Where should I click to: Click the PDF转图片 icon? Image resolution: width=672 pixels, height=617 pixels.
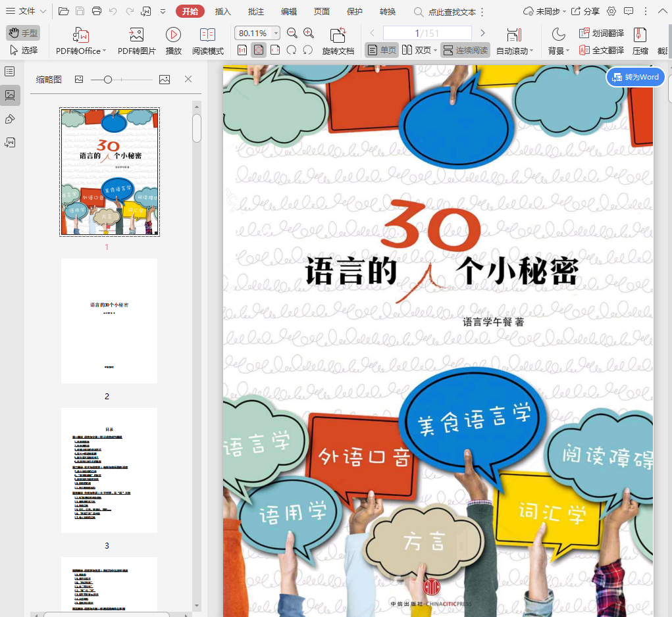pos(137,36)
